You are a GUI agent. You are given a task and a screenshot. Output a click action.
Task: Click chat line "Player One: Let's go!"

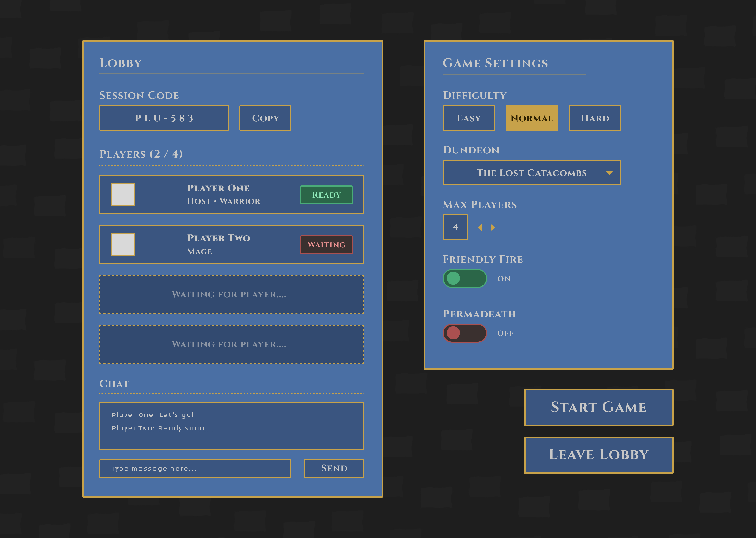152,415
